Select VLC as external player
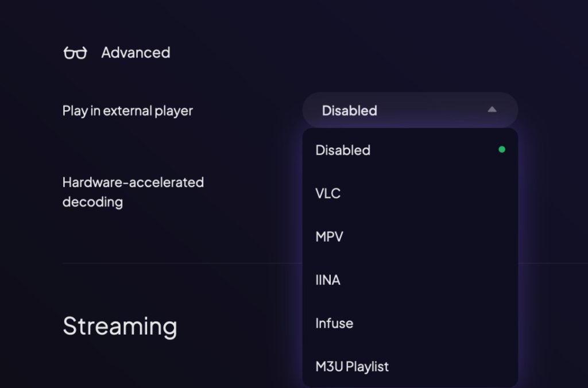Screen dimensions: 588x388 [410, 193]
